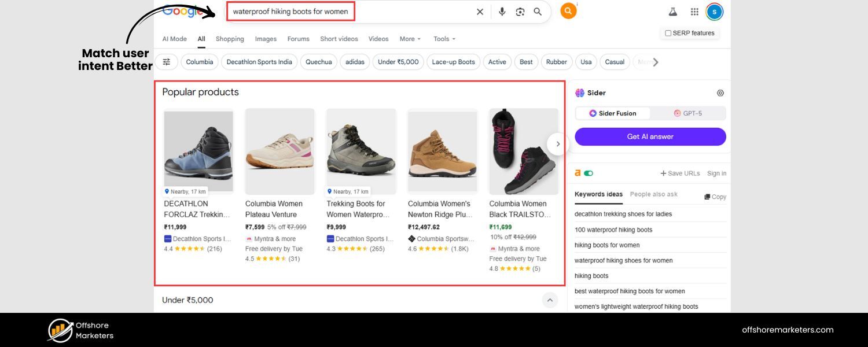Collapse the Under ₹5,000 section
This screenshot has width=868, height=347.
[x=550, y=300]
